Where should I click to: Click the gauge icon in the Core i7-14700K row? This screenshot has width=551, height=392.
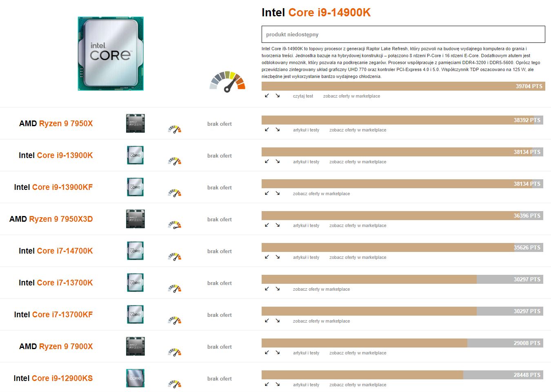click(174, 256)
